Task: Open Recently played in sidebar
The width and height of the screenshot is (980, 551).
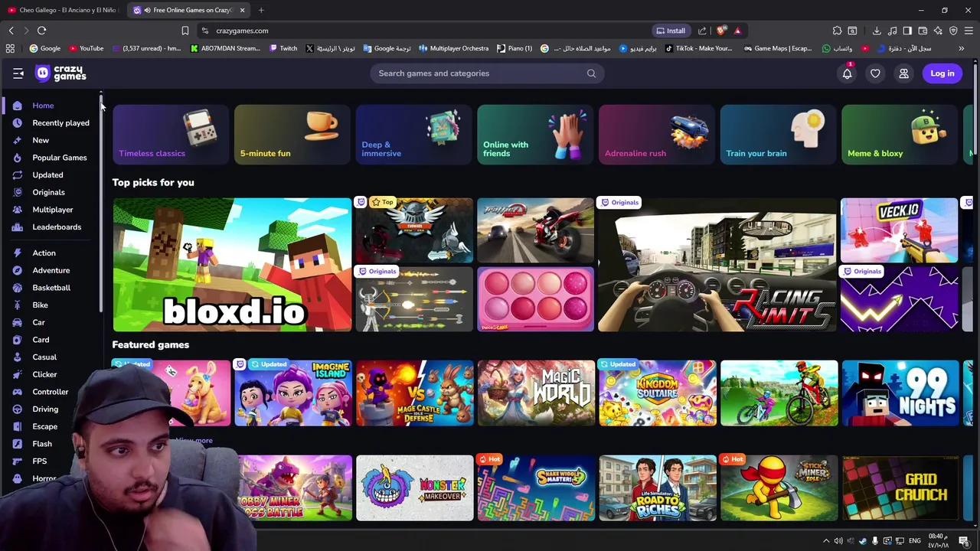Action: point(60,122)
